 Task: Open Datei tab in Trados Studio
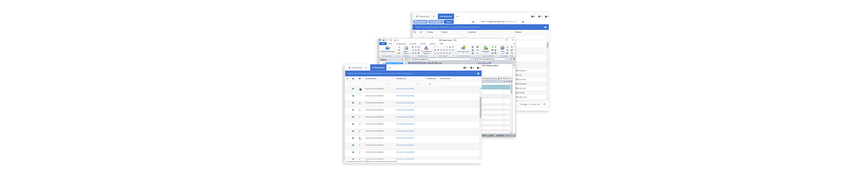pos(383,44)
